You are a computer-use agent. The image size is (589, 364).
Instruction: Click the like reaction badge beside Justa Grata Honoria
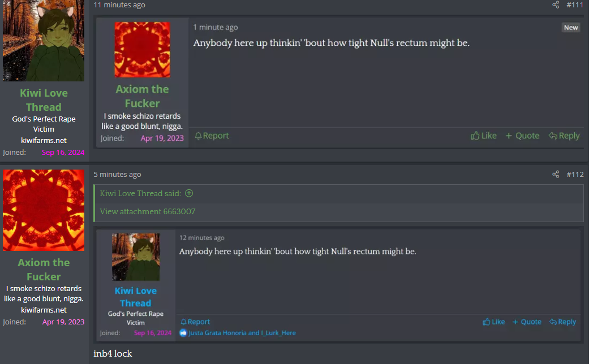(183, 333)
